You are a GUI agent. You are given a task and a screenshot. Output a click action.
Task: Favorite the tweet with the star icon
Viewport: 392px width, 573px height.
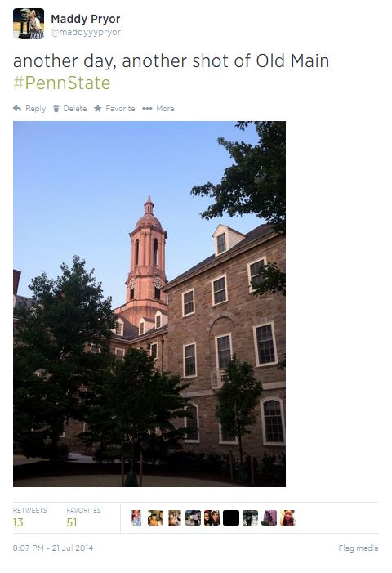tap(97, 108)
